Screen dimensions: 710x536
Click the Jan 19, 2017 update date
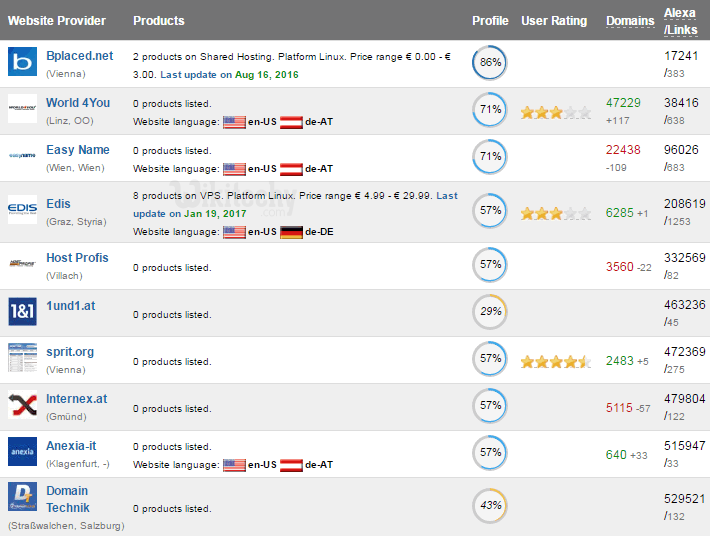click(x=215, y=214)
